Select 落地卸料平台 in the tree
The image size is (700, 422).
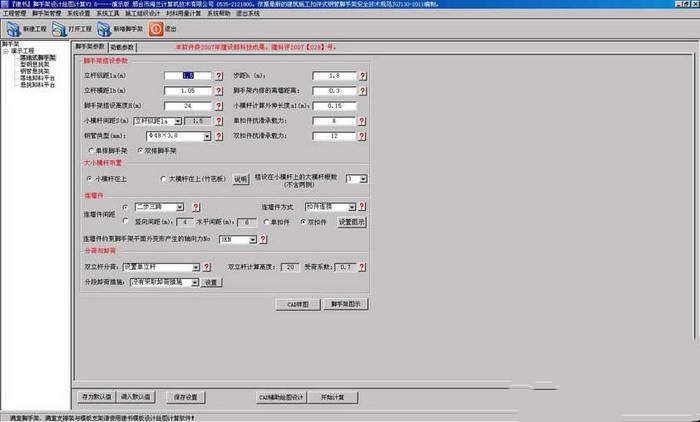(38, 78)
